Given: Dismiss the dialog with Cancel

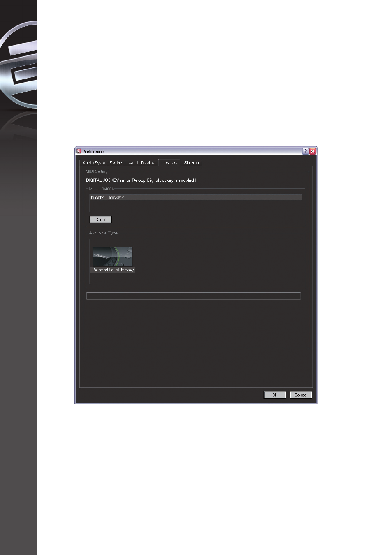Looking at the screenshot, I should click(301, 395).
